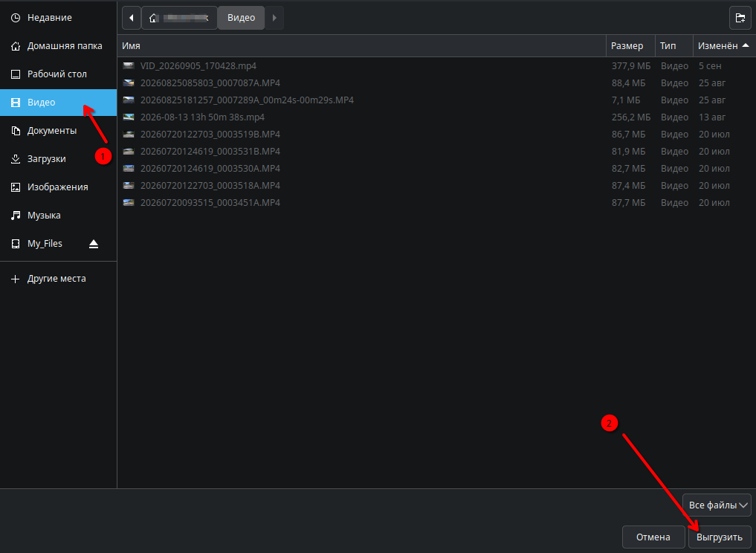
Task: Click the 5 сен modified date
Action: [x=710, y=66]
